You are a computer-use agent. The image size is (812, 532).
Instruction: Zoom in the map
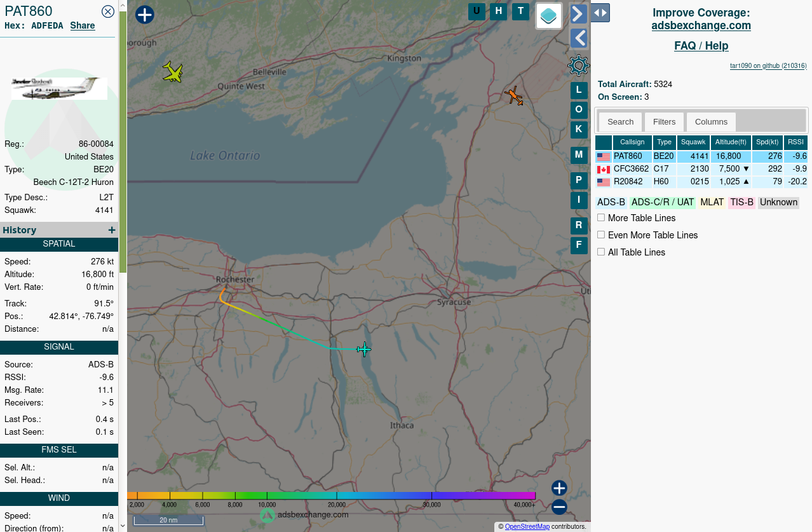[x=559, y=488]
